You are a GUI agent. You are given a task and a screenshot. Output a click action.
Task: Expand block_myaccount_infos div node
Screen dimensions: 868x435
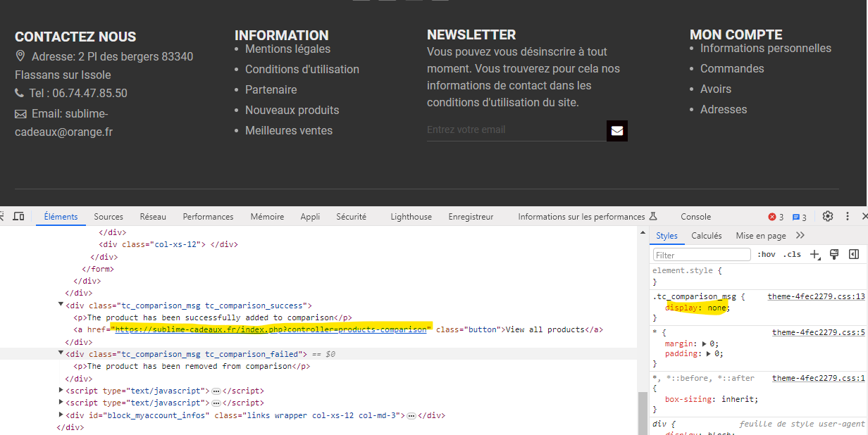pyautogui.click(x=61, y=415)
